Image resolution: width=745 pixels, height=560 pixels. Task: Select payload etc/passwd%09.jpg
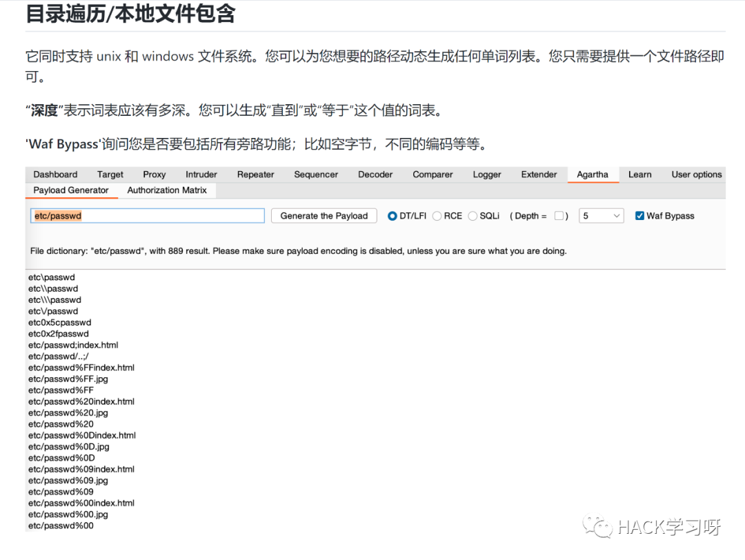[68, 481]
